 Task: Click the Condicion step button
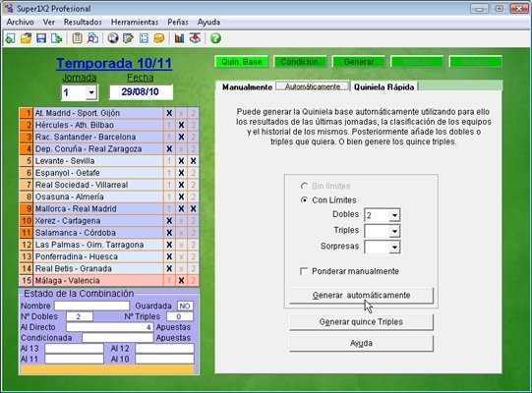[300, 62]
